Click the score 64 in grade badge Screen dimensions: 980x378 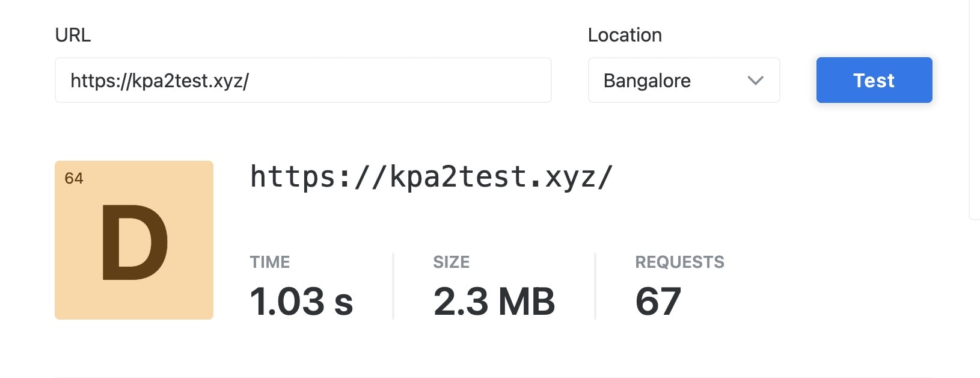74,178
